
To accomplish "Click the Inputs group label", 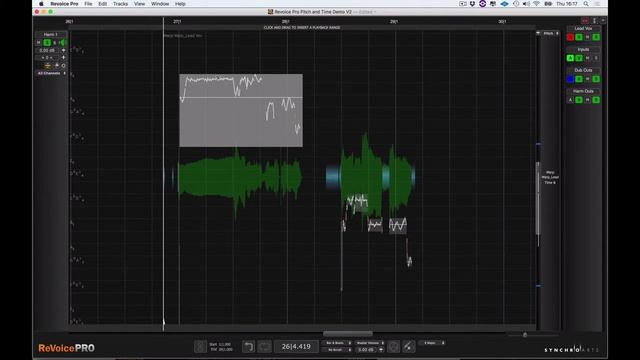I will (x=583, y=49).
